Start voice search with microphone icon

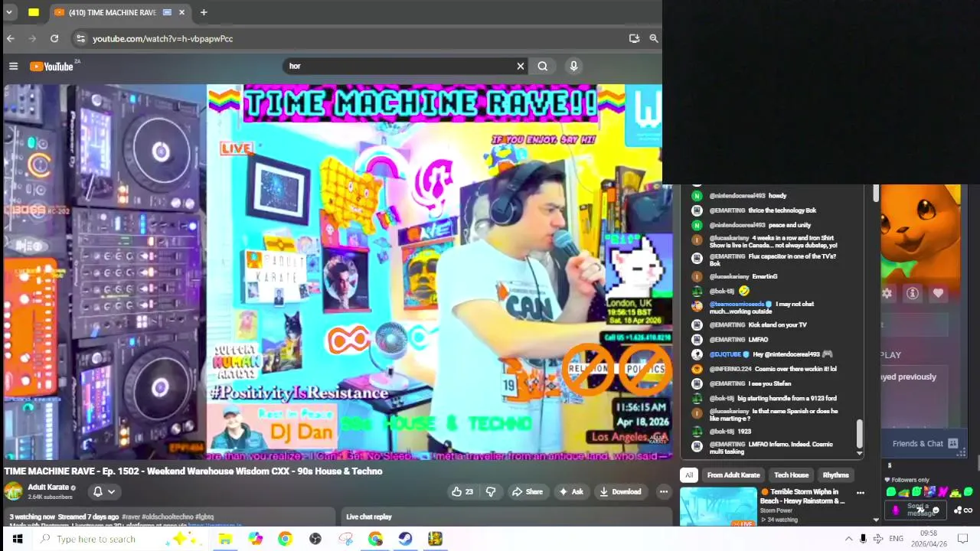click(573, 66)
